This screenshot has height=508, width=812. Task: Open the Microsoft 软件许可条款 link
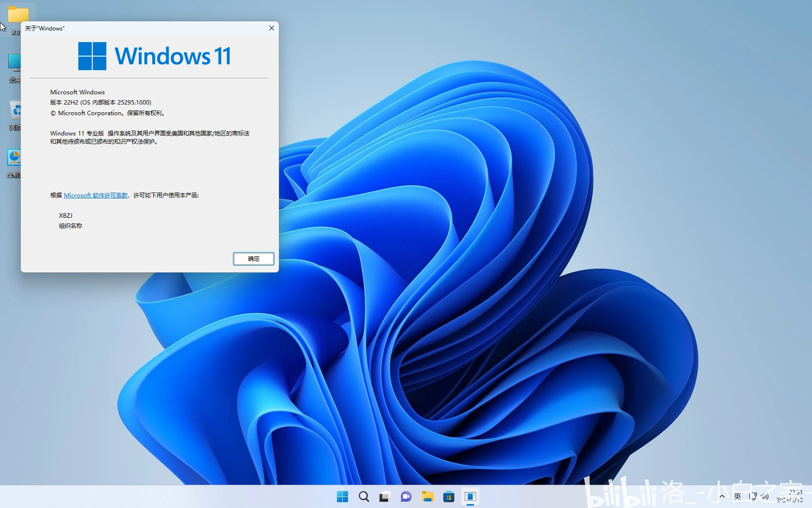click(x=95, y=195)
